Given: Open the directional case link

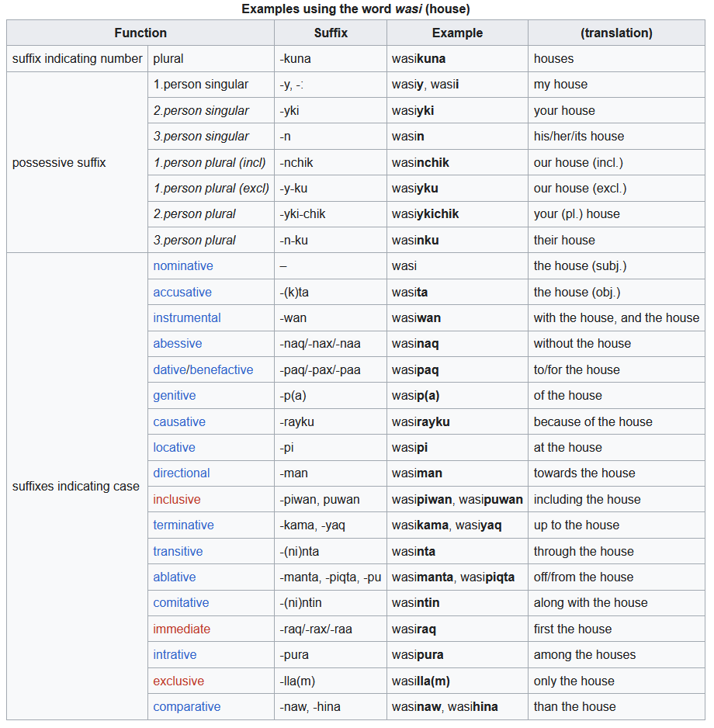Looking at the screenshot, I should click(182, 473).
